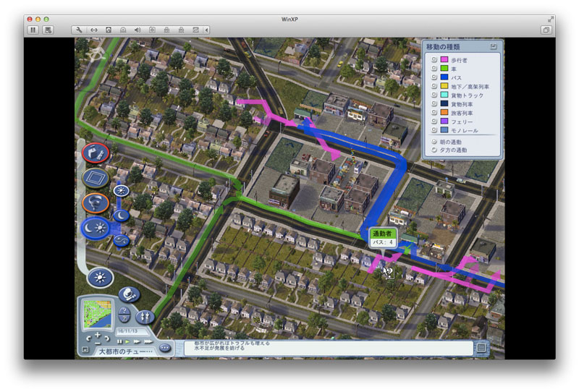This screenshot has height=392, width=579.
Task: Click the hard disk icon in VM toolbar
Action: tap(108, 30)
